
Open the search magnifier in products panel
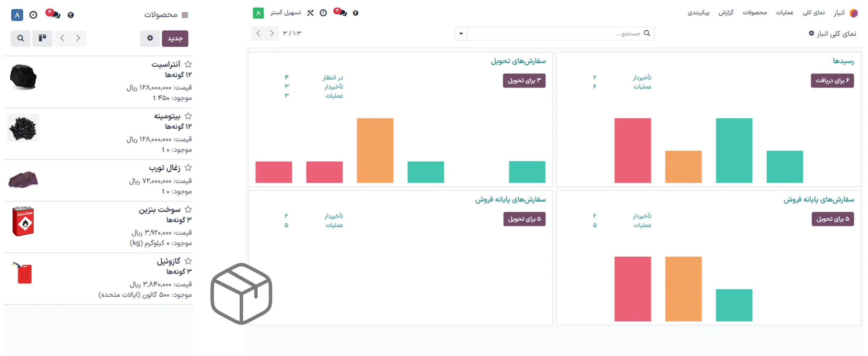pyautogui.click(x=21, y=38)
